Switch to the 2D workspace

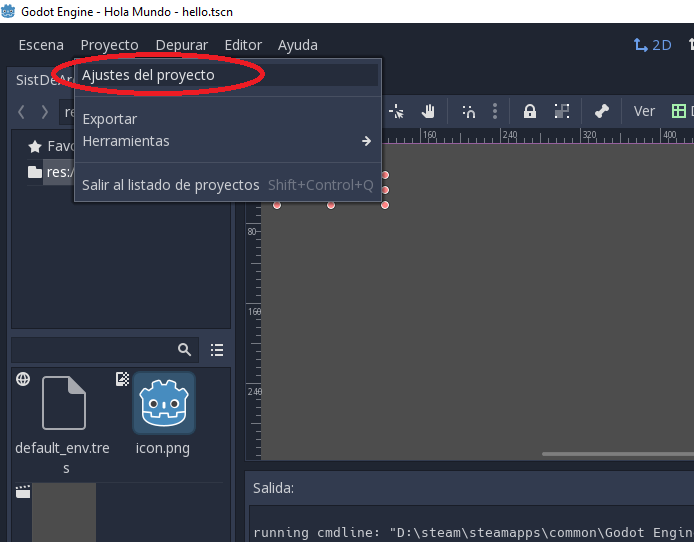pos(652,45)
